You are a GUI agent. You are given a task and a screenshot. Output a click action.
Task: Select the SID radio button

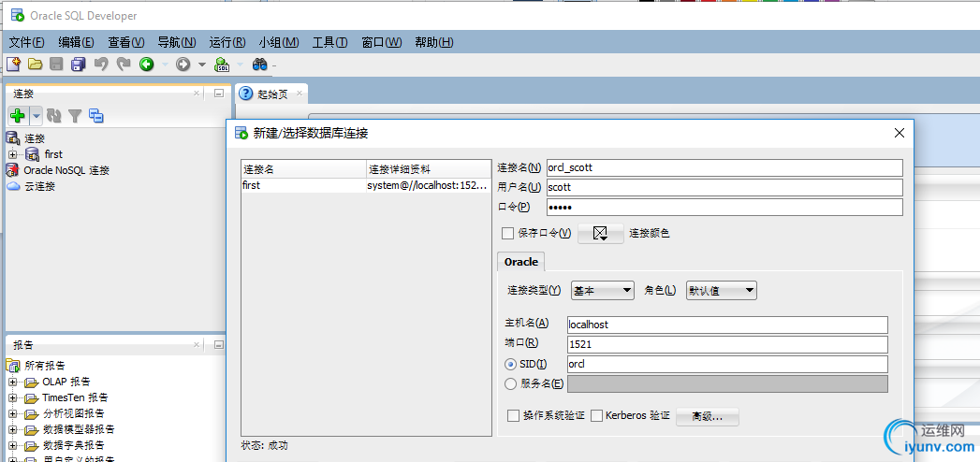pos(510,364)
